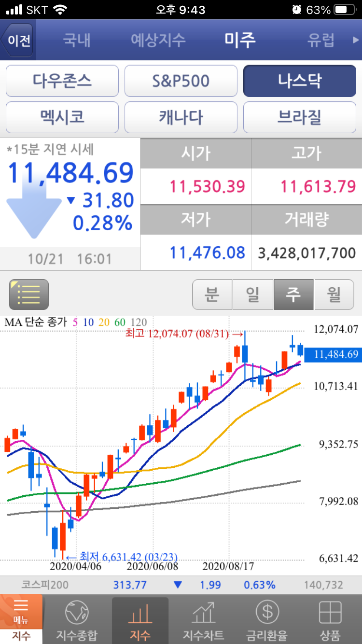Tap the ticker volume 140,732
Image resolution: width=362 pixels, height=644 pixels.
point(323,585)
